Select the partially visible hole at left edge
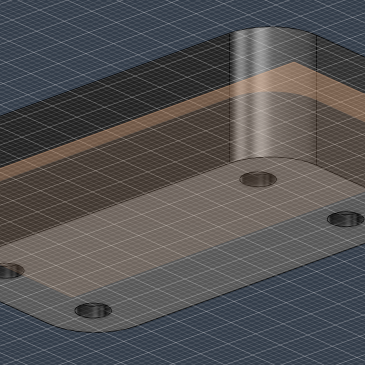Screen dimensions: 365x365 coord(10,270)
